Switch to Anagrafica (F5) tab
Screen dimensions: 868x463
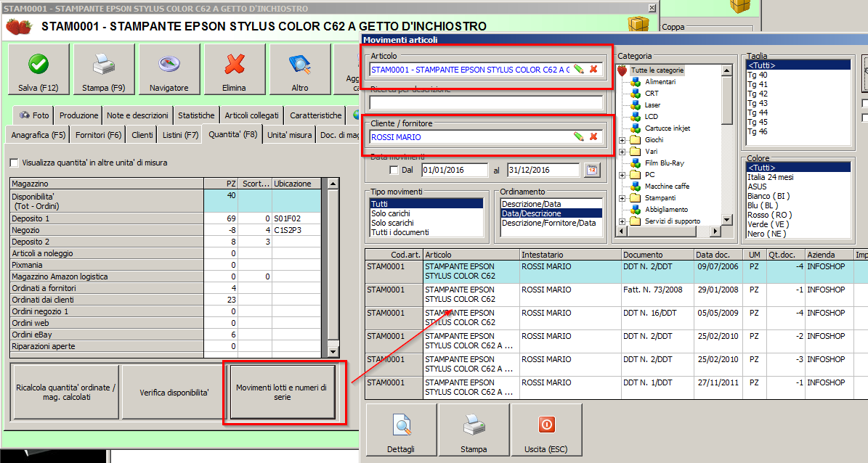click(38, 134)
